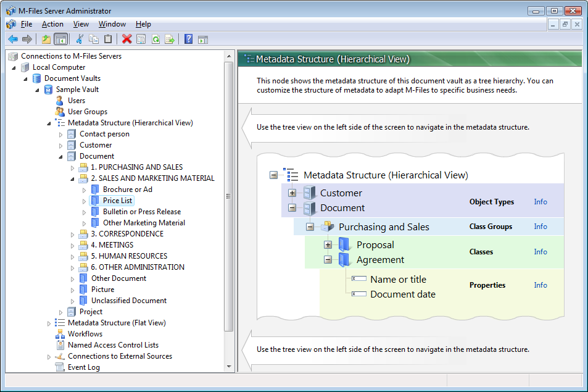Viewport: 588px width, 392px height.
Task: Select the Workflows icon in tree
Action: [x=60, y=334]
